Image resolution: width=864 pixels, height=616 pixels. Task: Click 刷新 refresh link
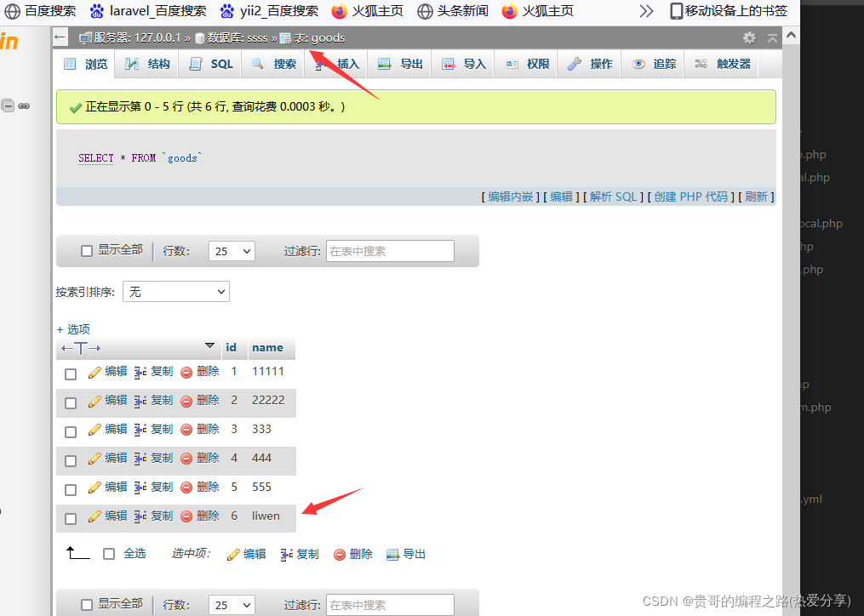pos(756,197)
